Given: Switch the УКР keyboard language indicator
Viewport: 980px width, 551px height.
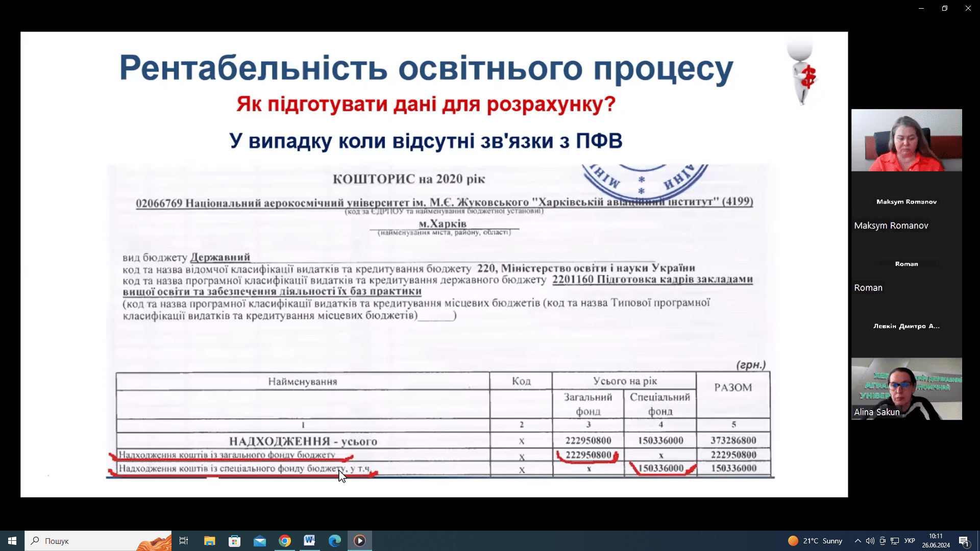Looking at the screenshot, I should 910,541.
